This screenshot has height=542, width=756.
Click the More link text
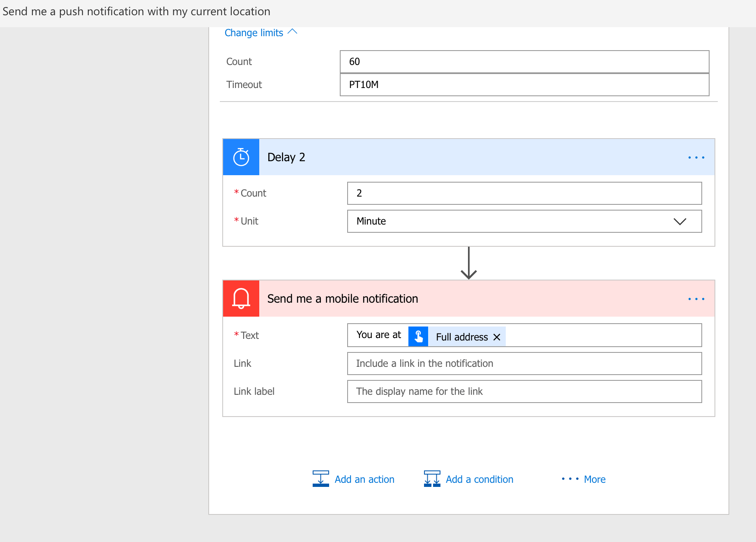click(595, 479)
